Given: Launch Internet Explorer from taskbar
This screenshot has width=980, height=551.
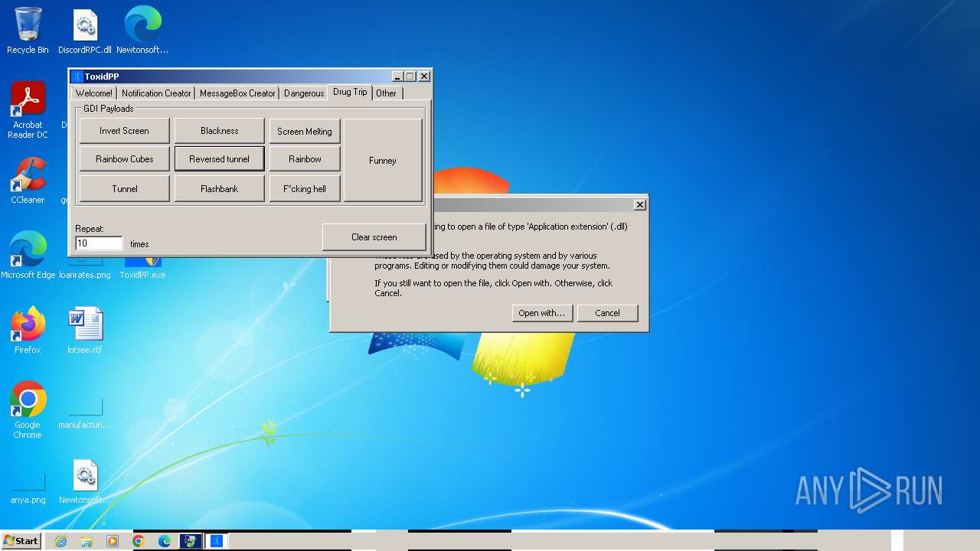Looking at the screenshot, I should (x=60, y=541).
